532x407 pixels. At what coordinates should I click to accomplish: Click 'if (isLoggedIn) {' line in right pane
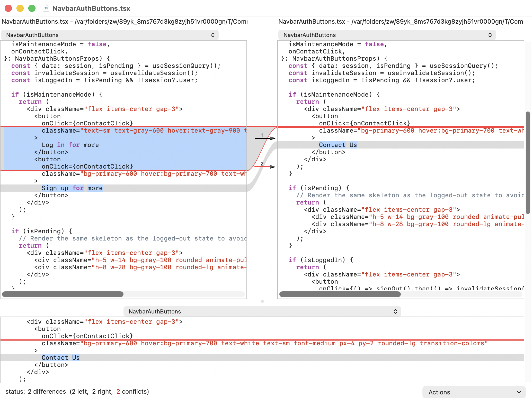click(321, 260)
